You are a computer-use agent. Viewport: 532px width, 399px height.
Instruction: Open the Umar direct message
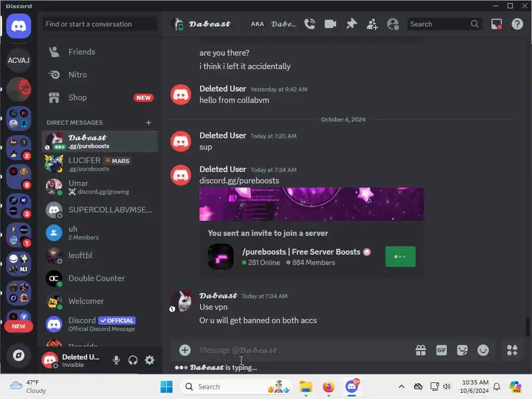100,187
